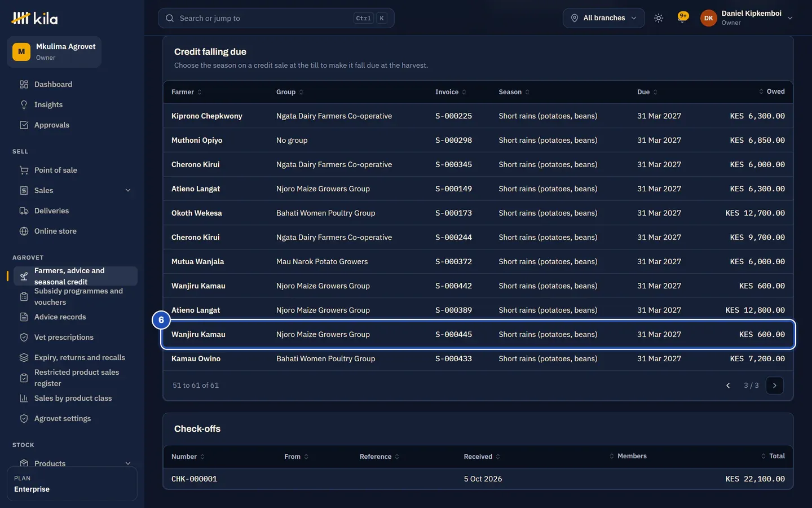The width and height of the screenshot is (812, 508).
Task: Focus the Search or jump to field
Action: [x=276, y=18]
